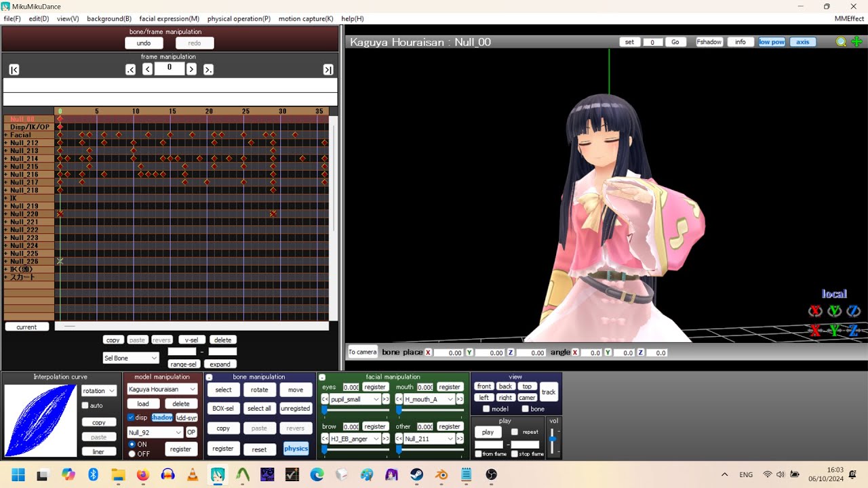The image size is (868, 488).
Task: Click the green Y move axis icon
Action: coord(835,331)
